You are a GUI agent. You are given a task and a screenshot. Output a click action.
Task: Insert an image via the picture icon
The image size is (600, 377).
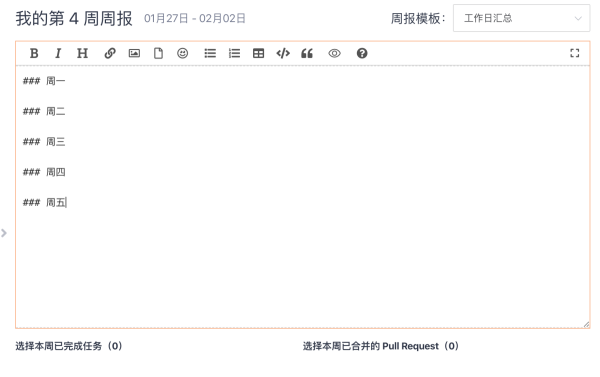tap(134, 53)
